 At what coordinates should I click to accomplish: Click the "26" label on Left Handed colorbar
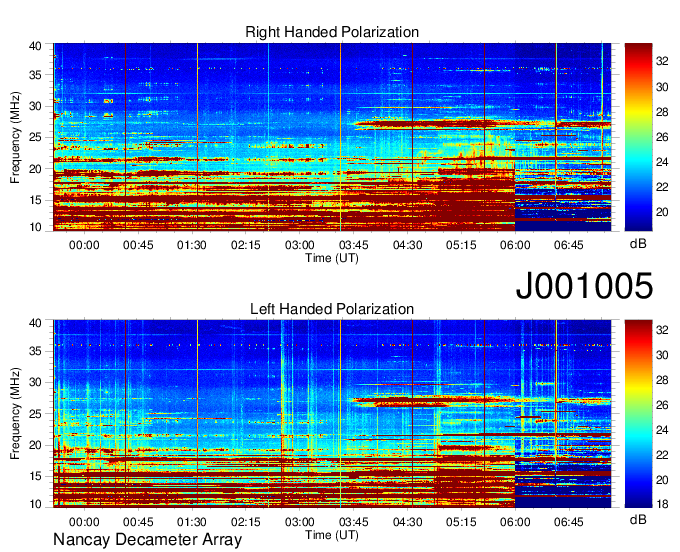tap(662, 405)
